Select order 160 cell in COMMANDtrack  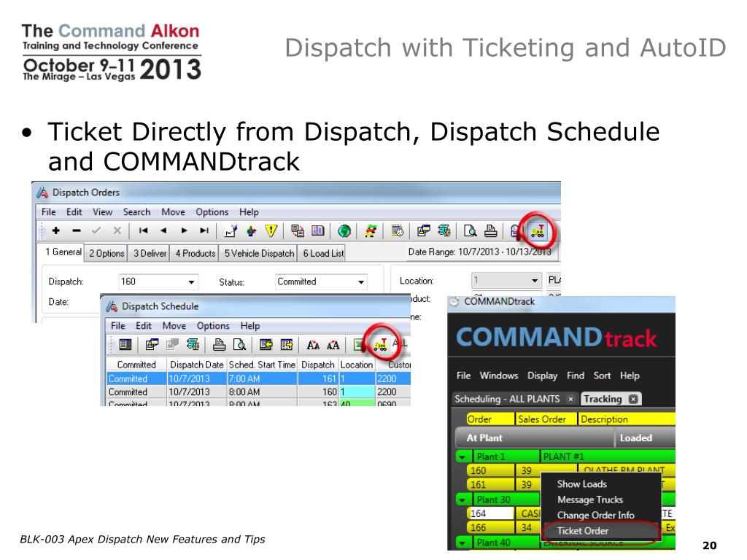click(491, 470)
